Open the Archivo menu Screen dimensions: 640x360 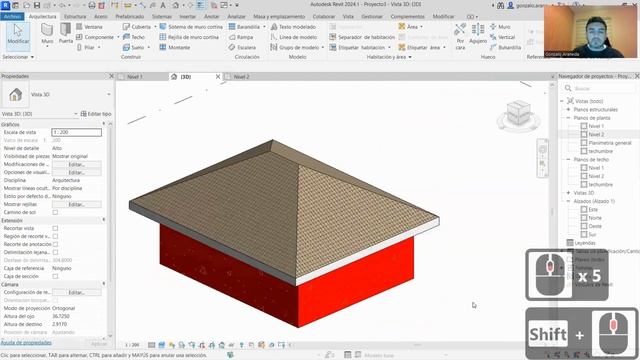click(13, 16)
